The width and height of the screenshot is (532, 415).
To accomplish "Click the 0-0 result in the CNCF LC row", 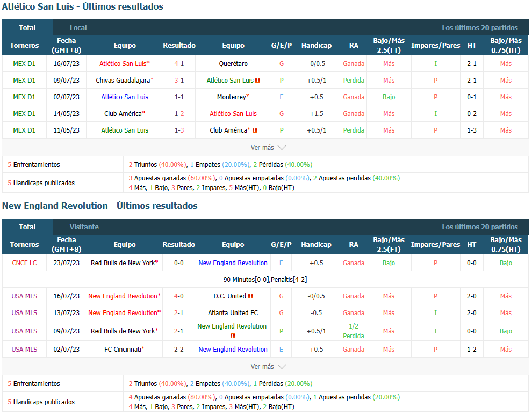I will [x=179, y=263].
